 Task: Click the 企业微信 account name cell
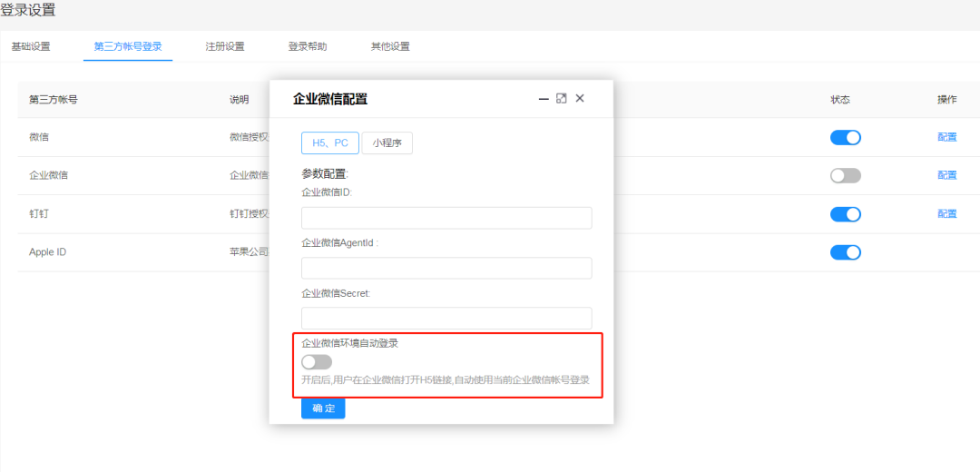48,176
